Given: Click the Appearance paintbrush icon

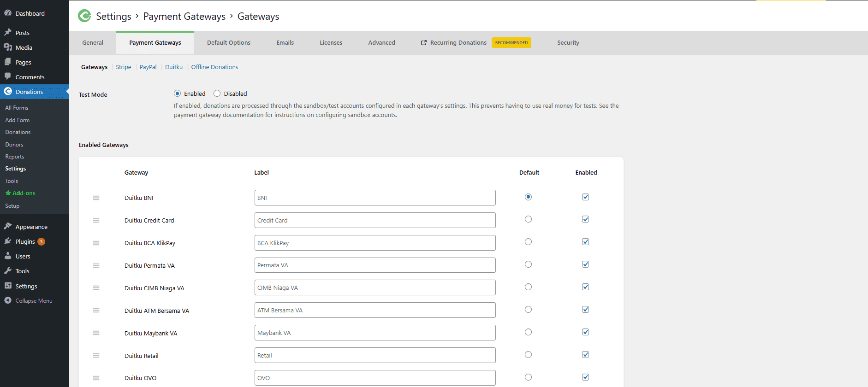Looking at the screenshot, I should click(8, 226).
